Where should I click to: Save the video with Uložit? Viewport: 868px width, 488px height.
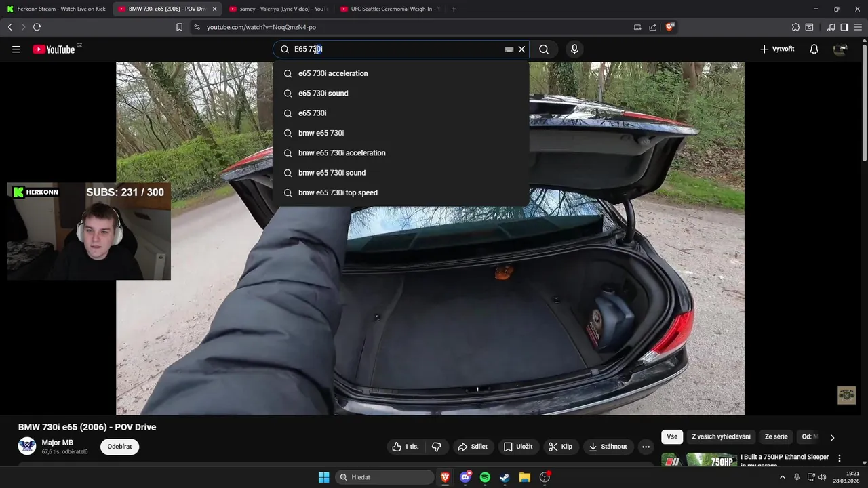coord(518,447)
